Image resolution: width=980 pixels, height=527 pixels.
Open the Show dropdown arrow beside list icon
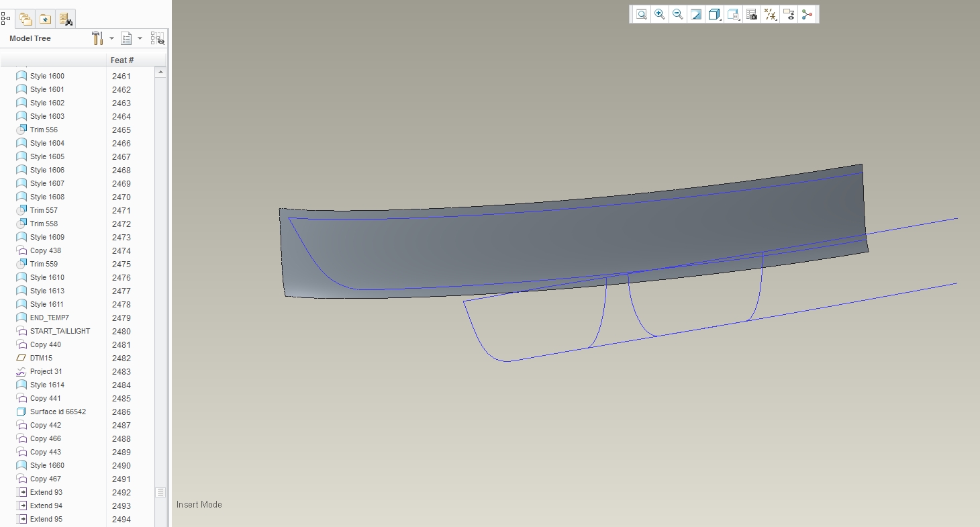[140, 38]
